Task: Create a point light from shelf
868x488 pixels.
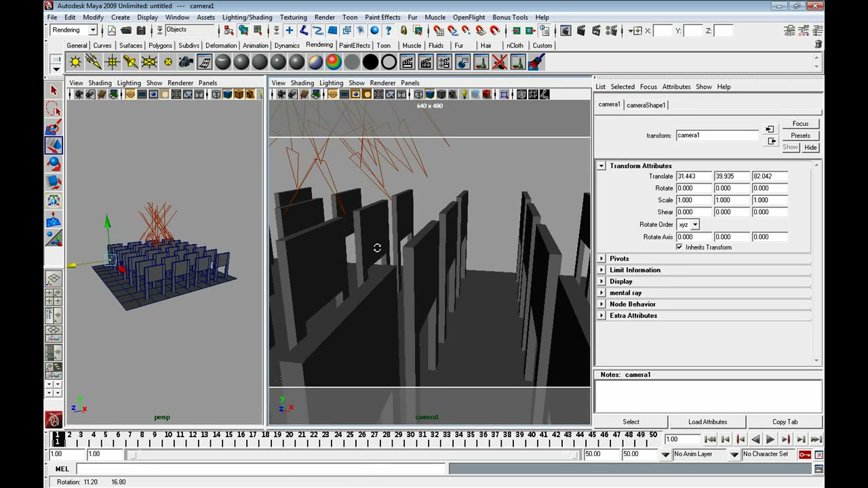Action: coord(112,62)
